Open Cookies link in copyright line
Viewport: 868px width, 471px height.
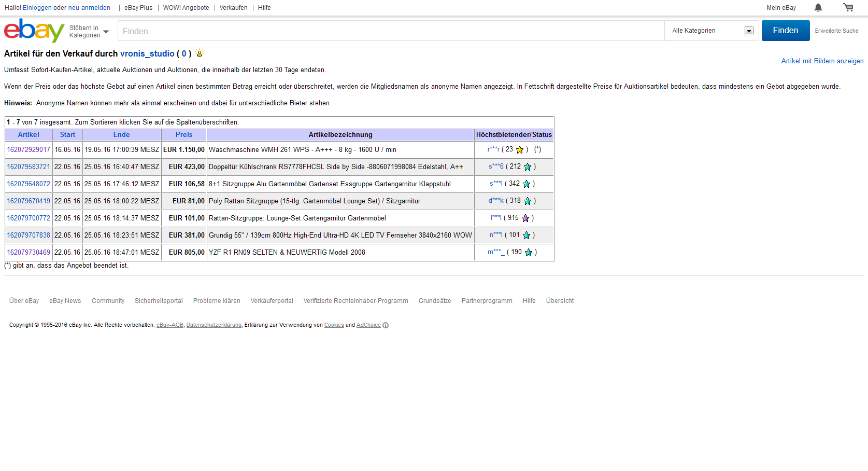coord(334,325)
